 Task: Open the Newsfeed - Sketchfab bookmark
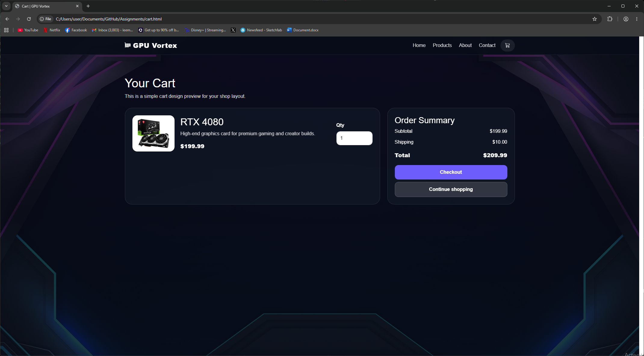pos(261,30)
